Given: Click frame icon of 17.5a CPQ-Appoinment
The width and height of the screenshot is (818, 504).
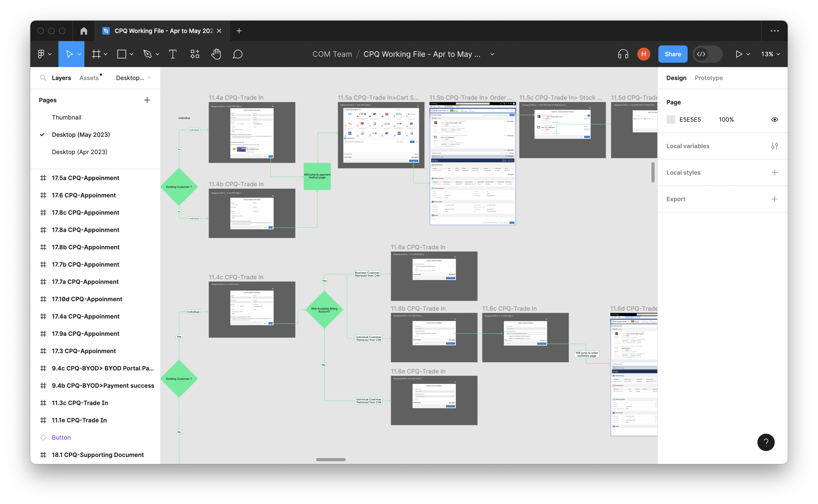Looking at the screenshot, I should pyautogui.click(x=43, y=178).
